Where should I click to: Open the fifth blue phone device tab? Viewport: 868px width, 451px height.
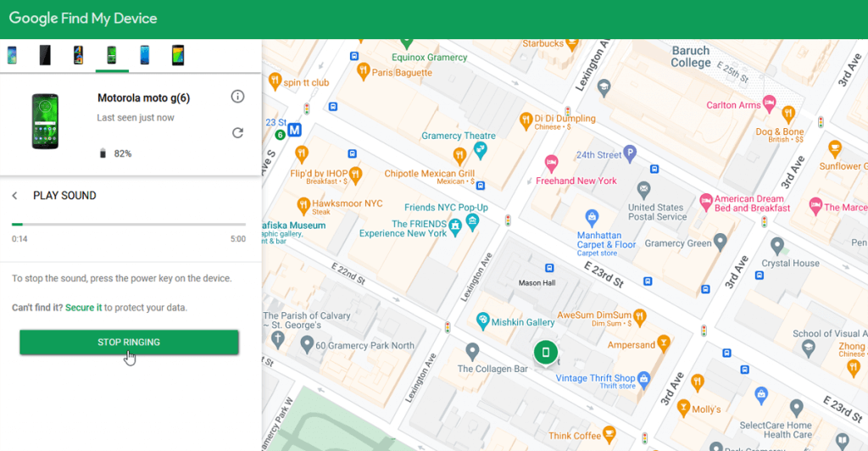pyautogui.click(x=144, y=55)
